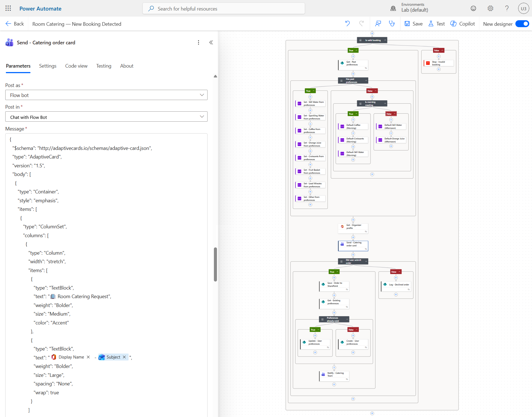This screenshot has height=417, width=532.
Task: Switch to the Settings tab
Action: coord(48,66)
